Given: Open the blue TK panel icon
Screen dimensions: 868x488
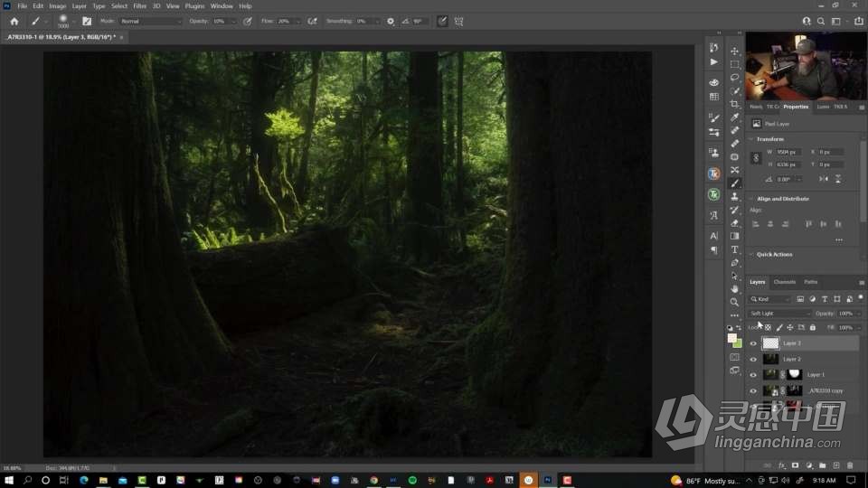Looking at the screenshot, I should [x=714, y=174].
